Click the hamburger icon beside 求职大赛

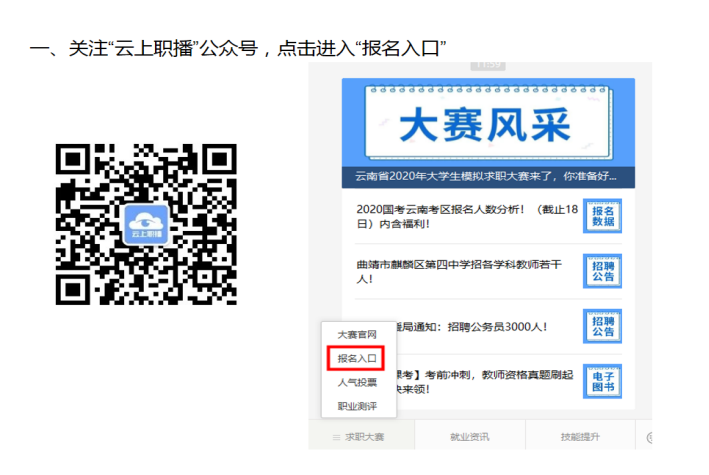pyautogui.click(x=336, y=437)
